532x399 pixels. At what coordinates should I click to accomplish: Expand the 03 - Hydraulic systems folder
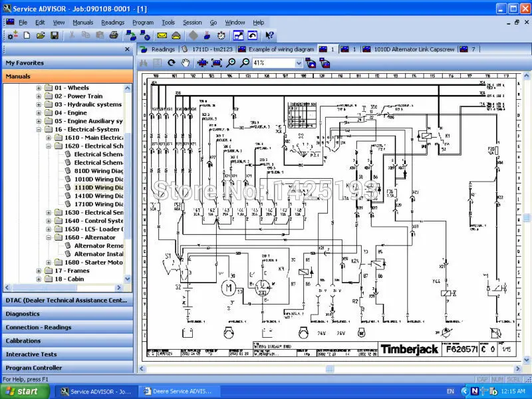coord(39,104)
